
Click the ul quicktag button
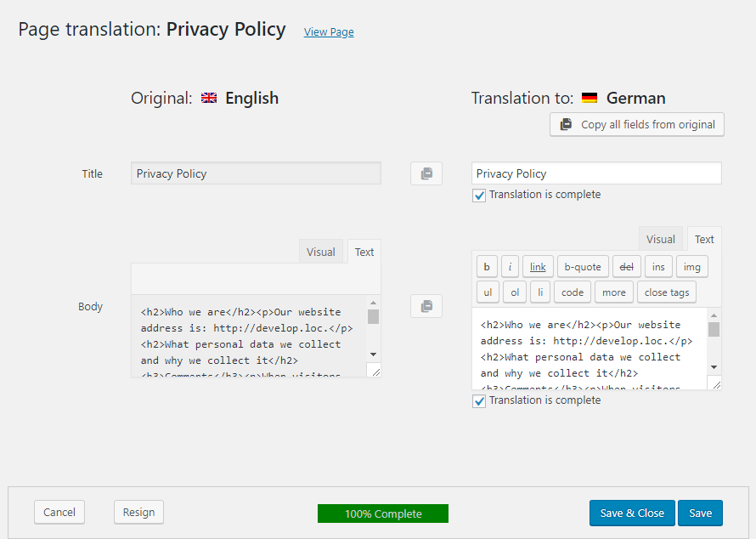488,292
